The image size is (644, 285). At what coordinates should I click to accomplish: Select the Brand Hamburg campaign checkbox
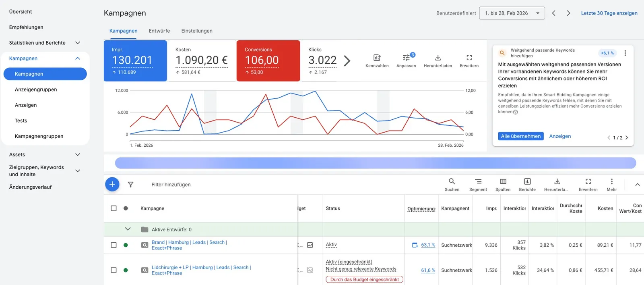[x=114, y=245]
